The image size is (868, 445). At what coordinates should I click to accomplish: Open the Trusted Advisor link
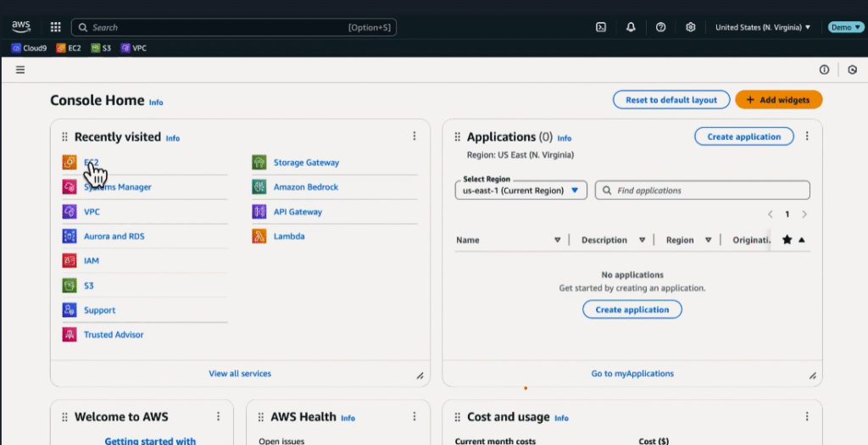pyautogui.click(x=114, y=335)
